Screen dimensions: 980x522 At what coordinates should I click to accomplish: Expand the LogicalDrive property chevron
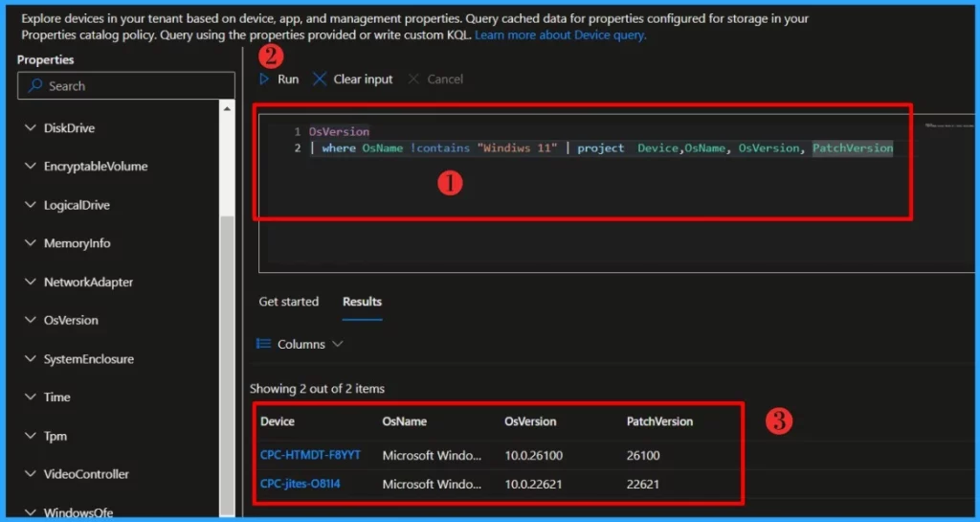click(30, 204)
